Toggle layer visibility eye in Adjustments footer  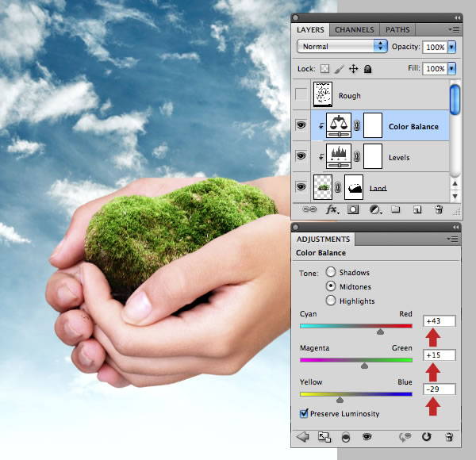point(367,437)
